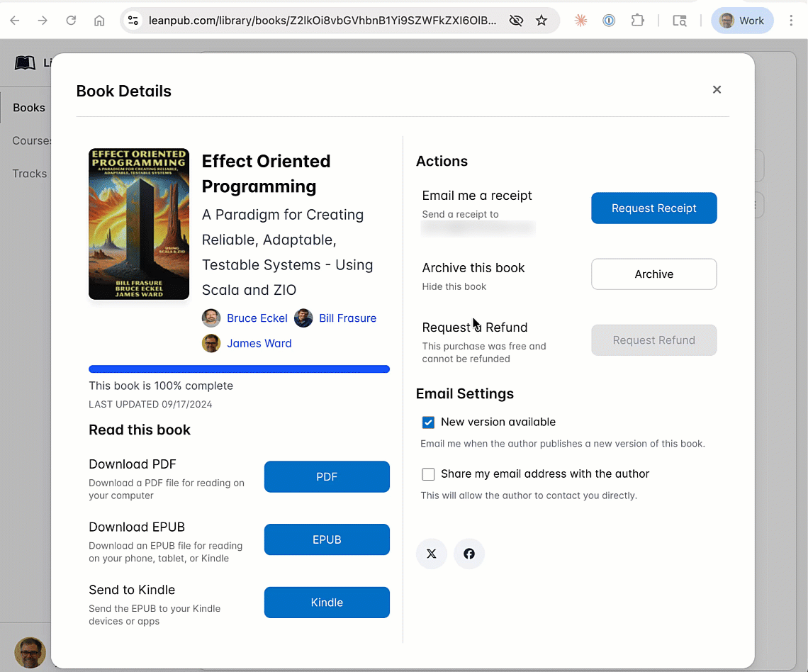The height and width of the screenshot is (672, 808).
Task: Click the address bar URL
Action: click(x=322, y=21)
